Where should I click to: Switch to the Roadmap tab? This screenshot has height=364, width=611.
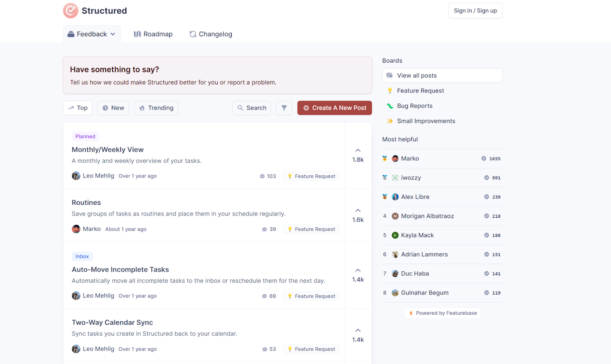click(153, 34)
